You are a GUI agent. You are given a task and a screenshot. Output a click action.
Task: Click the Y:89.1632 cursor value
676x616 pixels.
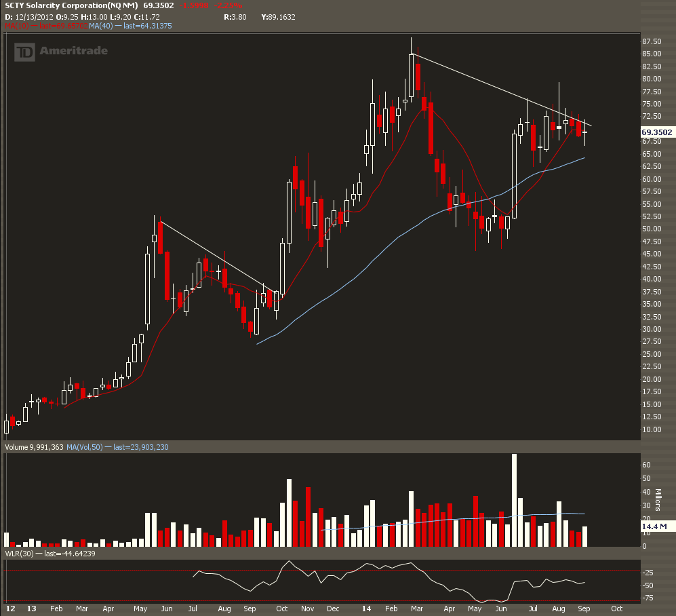pyautogui.click(x=278, y=17)
